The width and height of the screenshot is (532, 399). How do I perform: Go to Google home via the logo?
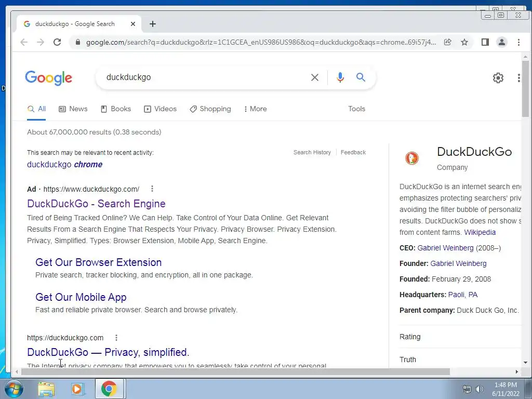pos(48,78)
